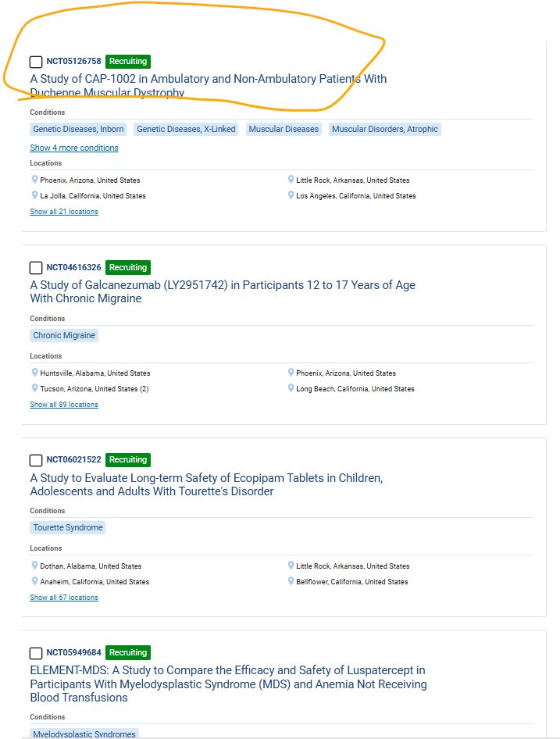Click the NCT05949684 study identifier
This screenshot has height=739, width=560.
[73, 653]
